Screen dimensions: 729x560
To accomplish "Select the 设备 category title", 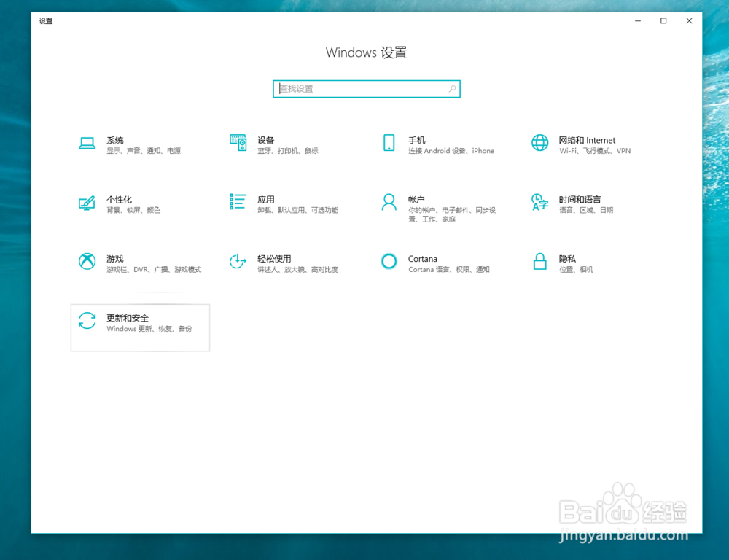I will 266,141.
